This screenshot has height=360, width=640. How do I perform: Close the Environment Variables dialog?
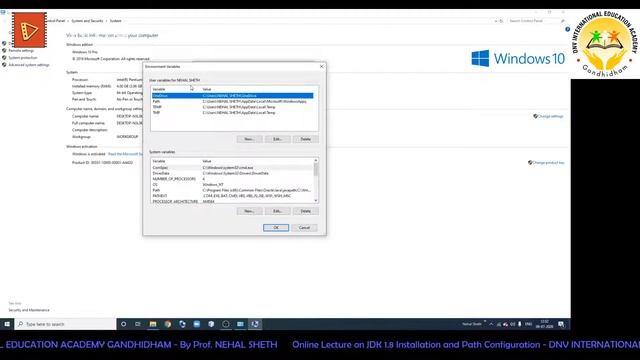pyautogui.click(x=322, y=66)
